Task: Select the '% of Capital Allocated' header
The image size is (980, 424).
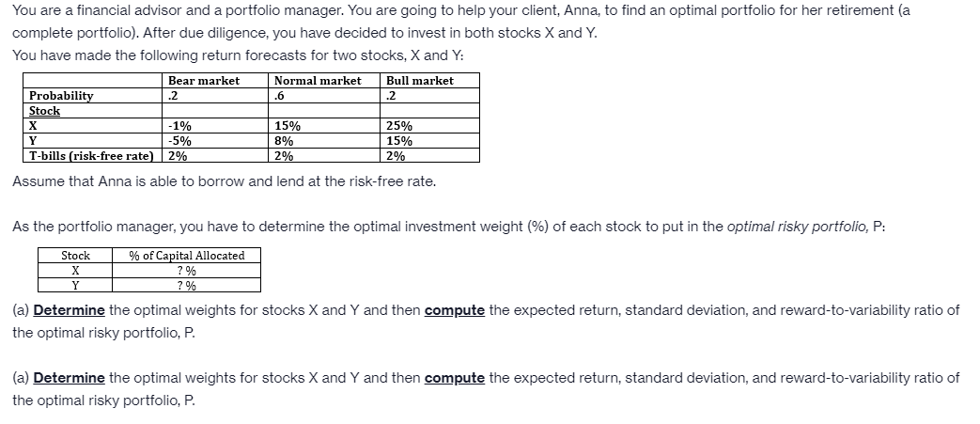Action: point(186,255)
